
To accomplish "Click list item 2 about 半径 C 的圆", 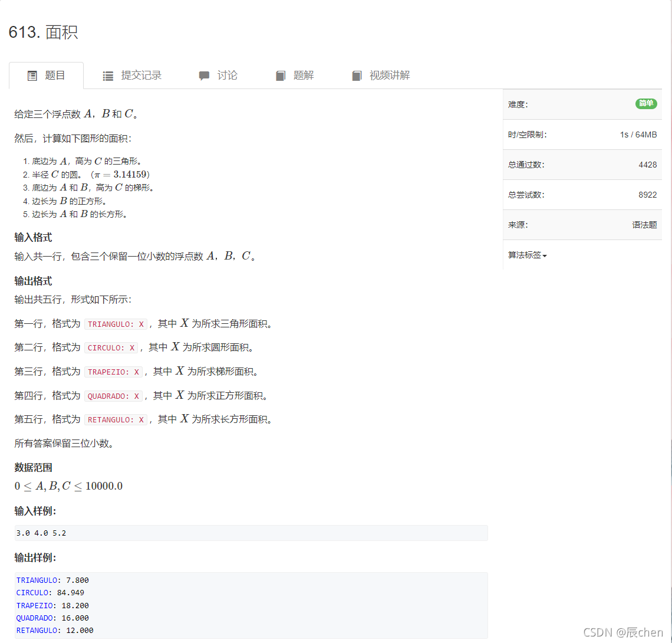I will pos(87,175).
